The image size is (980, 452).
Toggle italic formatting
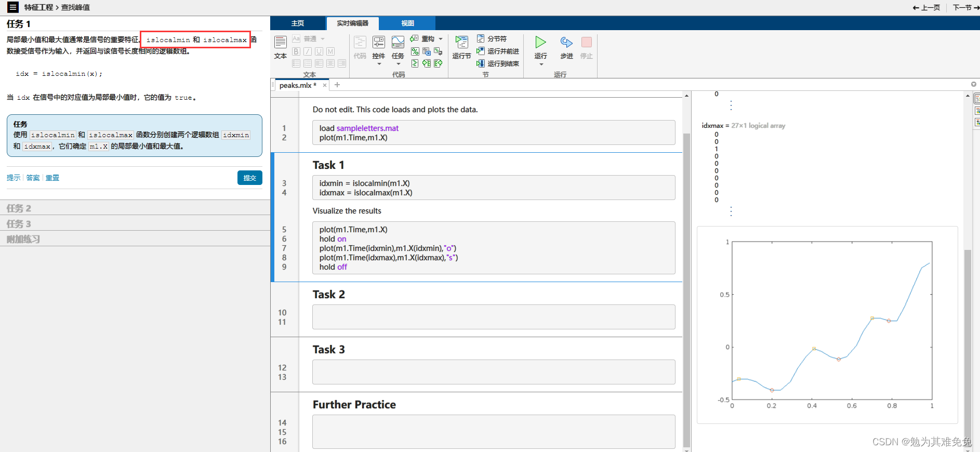click(308, 51)
